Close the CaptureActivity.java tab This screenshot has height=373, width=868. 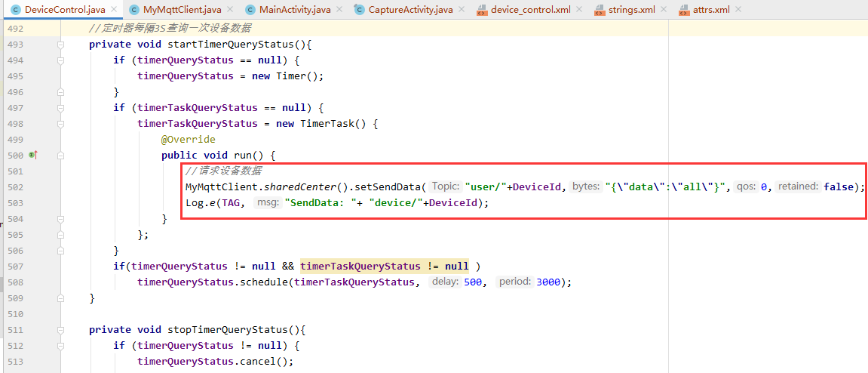click(461, 9)
